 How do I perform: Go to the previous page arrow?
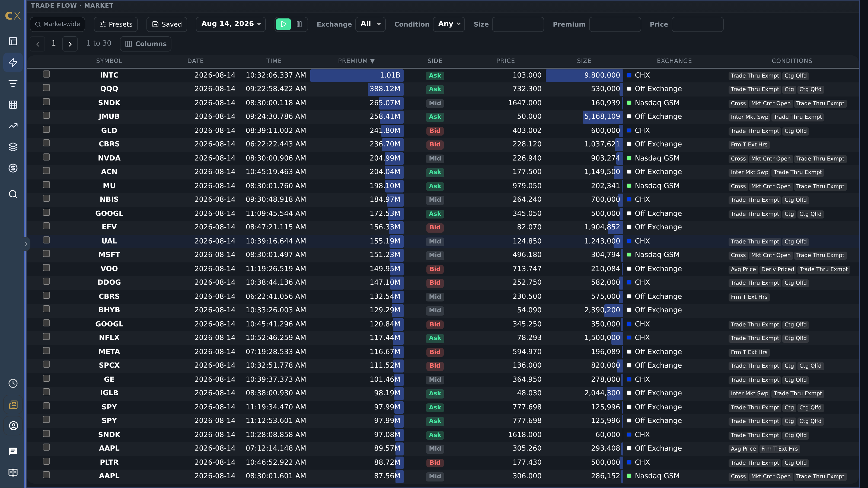(x=38, y=44)
